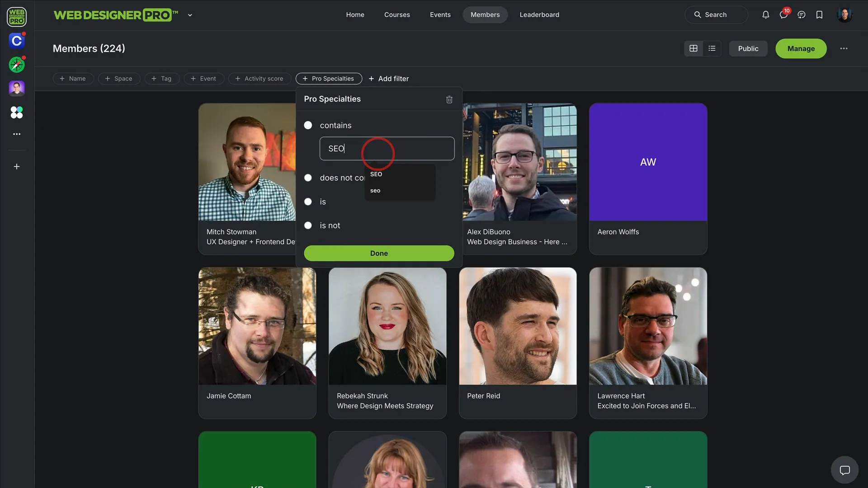This screenshot has width=868, height=488.
Task: Open Mitch Stowman's member card photo
Action: click(247, 162)
